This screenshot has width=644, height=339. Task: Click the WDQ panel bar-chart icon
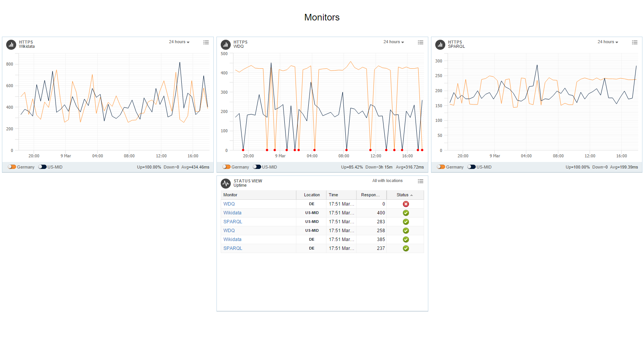(x=226, y=45)
